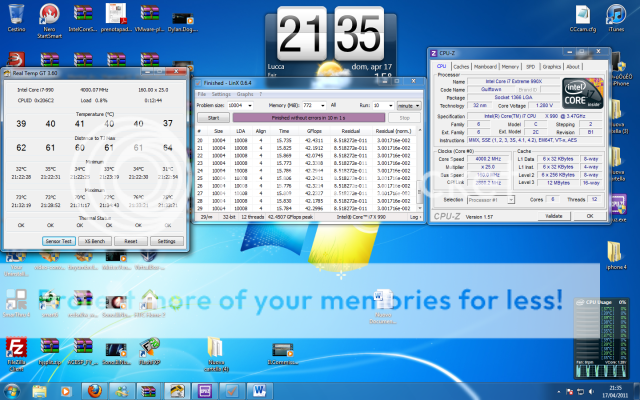Click the Sensor Test button in Real Temp
The width and height of the screenshot is (640, 400).
(x=58, y=241)
